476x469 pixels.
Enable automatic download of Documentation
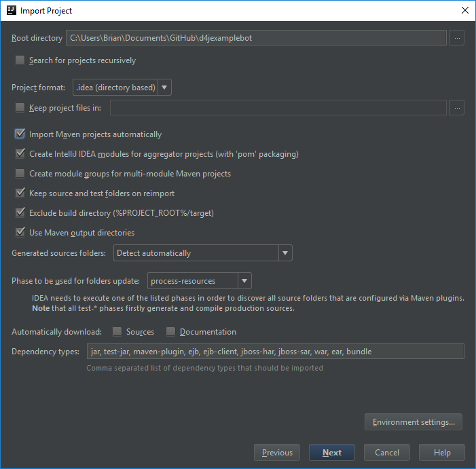point(170,331)
